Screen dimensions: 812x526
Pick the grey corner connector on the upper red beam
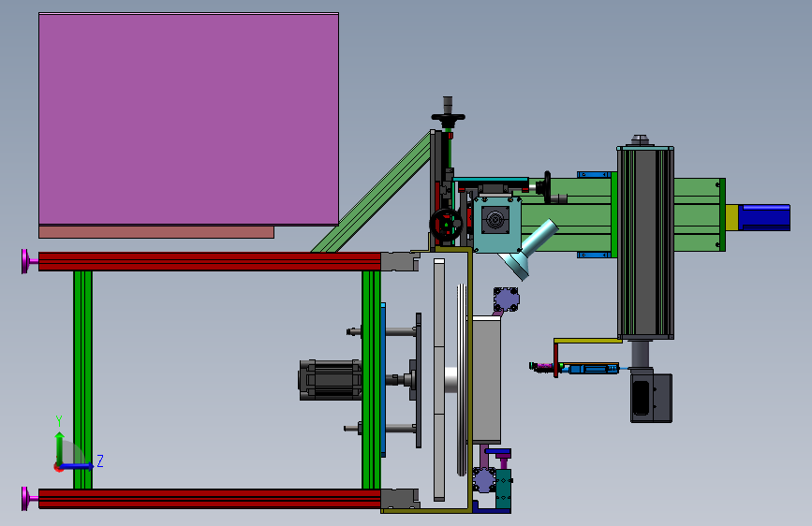[x=400, y=262]
